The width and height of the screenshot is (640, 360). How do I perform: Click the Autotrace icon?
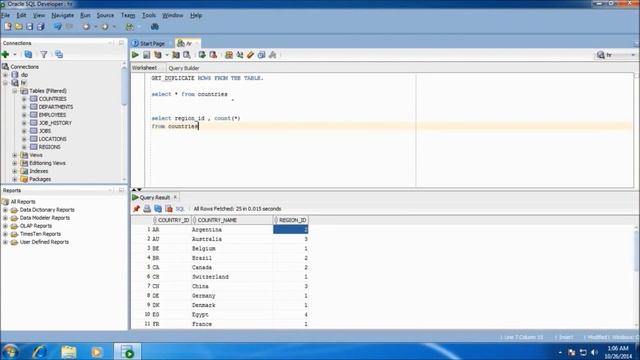point(176,55)
